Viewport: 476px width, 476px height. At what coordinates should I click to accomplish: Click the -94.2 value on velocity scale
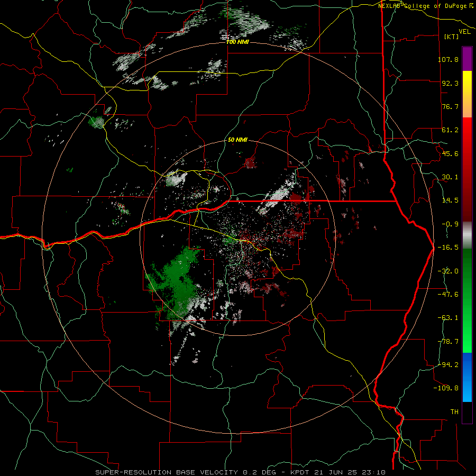(448, 364)
